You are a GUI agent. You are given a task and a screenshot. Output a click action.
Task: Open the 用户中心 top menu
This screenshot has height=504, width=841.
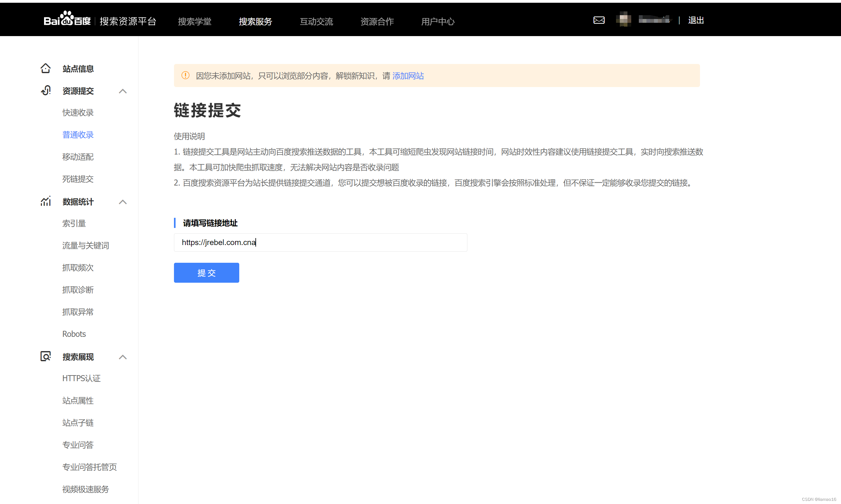[438, 22]
